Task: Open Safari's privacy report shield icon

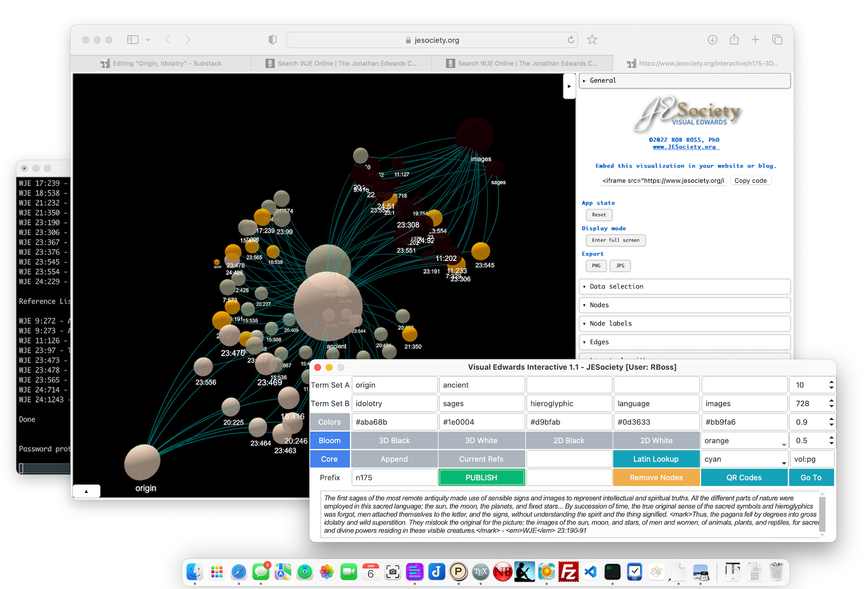Action: (272, 40)
